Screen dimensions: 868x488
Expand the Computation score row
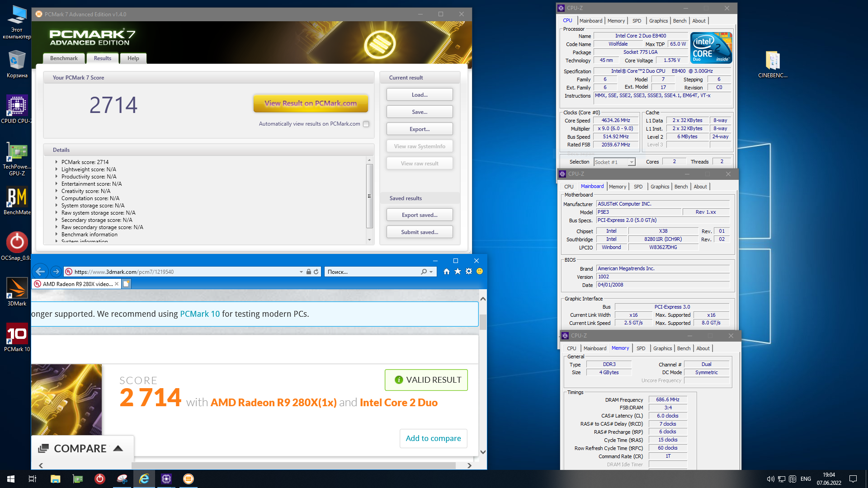tap(57, 198)
